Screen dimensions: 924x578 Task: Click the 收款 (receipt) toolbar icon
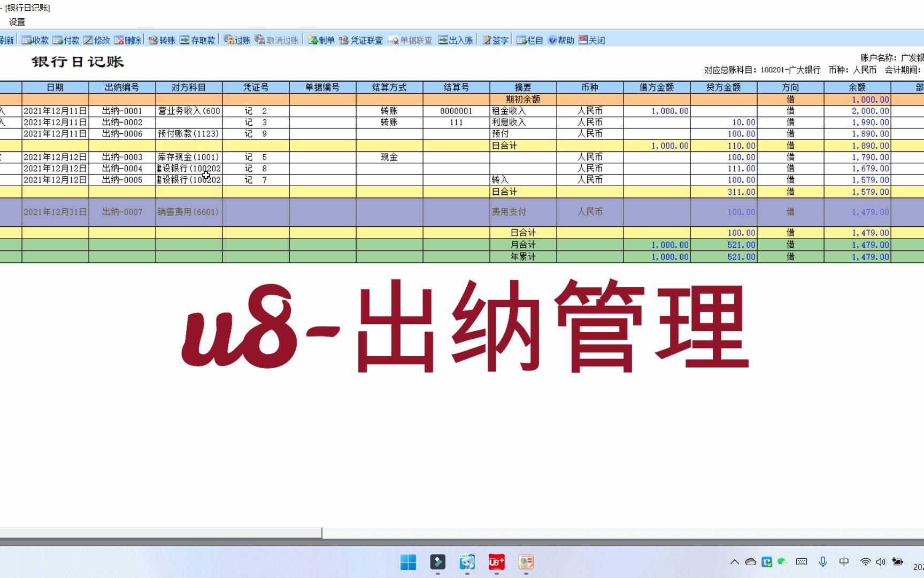point(35,40)
